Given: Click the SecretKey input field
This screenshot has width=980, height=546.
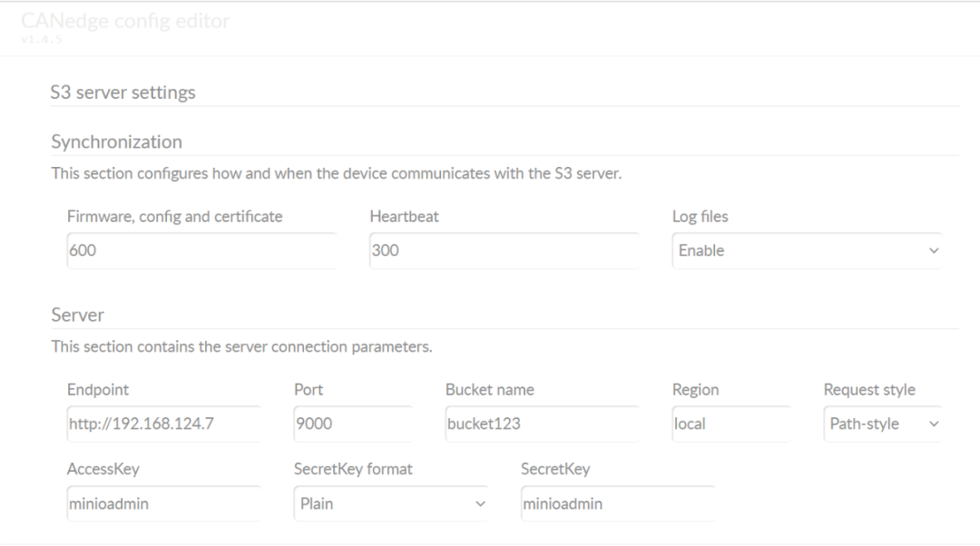Looking at the screenshot, I should pyautogui.click(x=616, y=503).
